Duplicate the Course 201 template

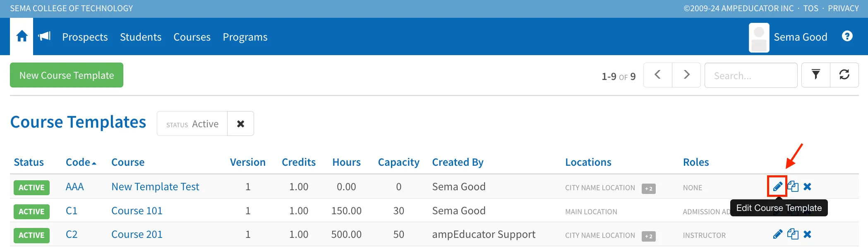pyautogui.click(x=793, y=234)
